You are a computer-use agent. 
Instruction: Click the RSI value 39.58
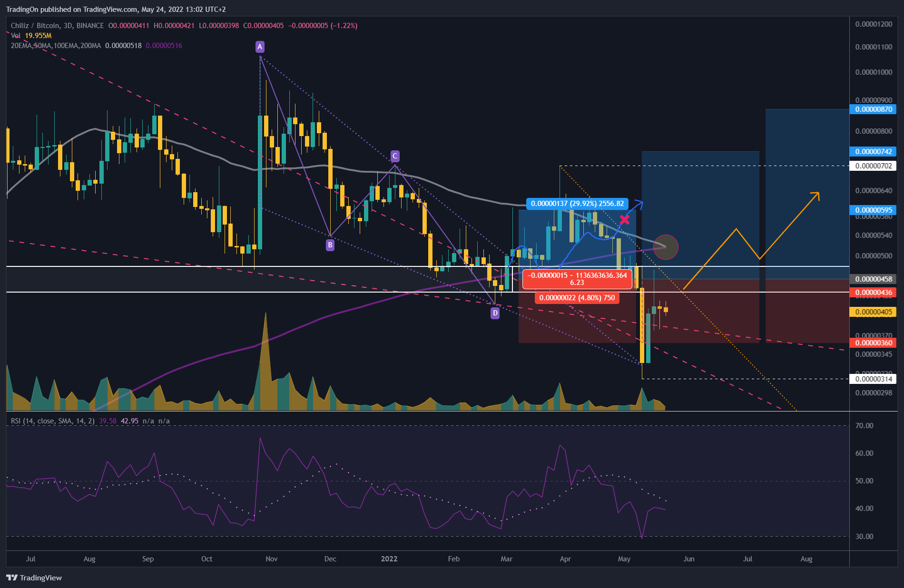tap(108, 421)
